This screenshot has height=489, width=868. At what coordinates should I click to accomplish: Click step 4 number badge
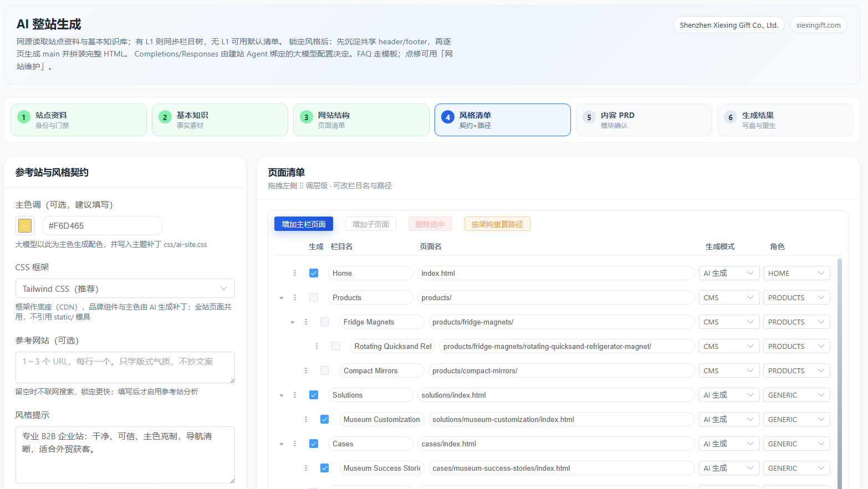pyautogui.click(x=448, y=117)
